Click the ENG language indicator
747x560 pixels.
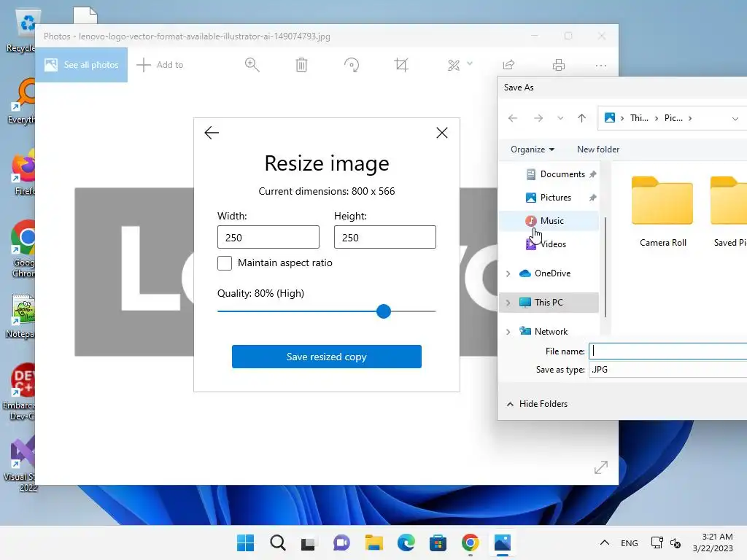coord(630,543)
